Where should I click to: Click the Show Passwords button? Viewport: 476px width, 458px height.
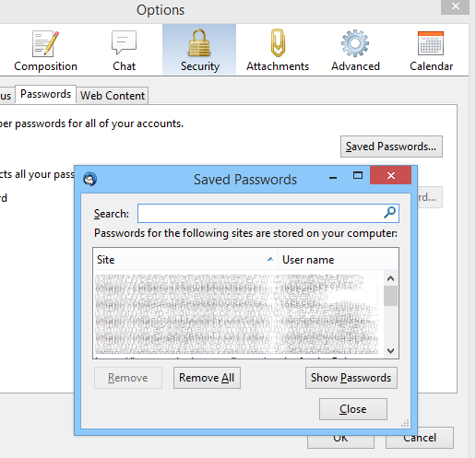pyautogui.click(x=351, y=378)
